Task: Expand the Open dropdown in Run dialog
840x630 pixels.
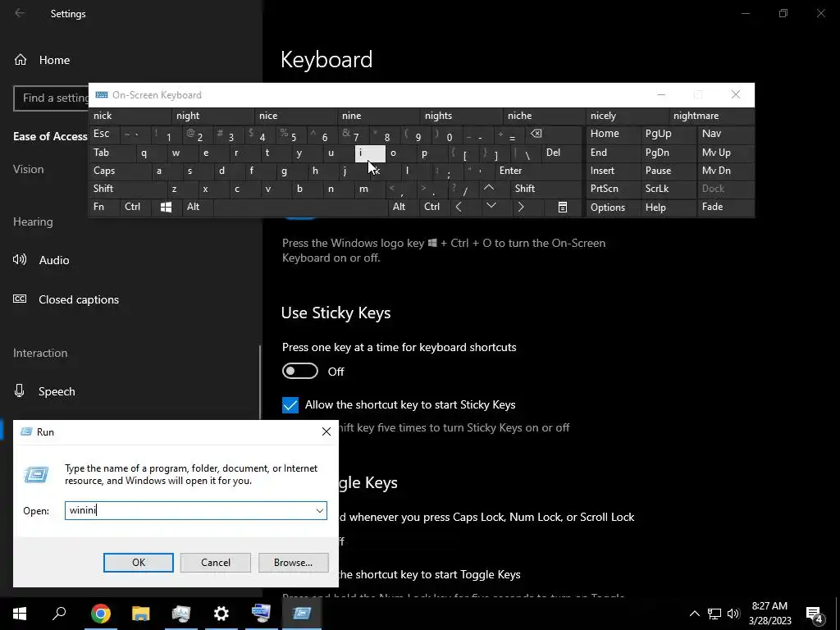Action: (x=320, y=510)
